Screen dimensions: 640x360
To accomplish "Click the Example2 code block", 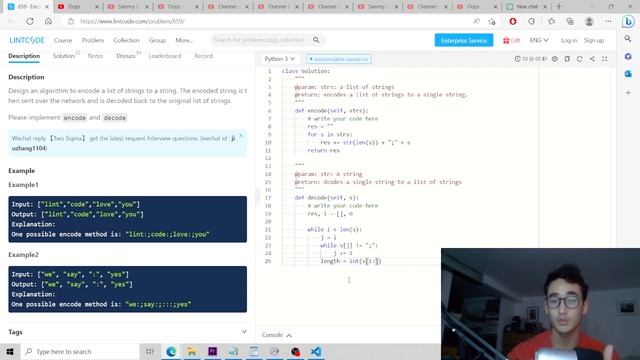I will coord(127,289).
